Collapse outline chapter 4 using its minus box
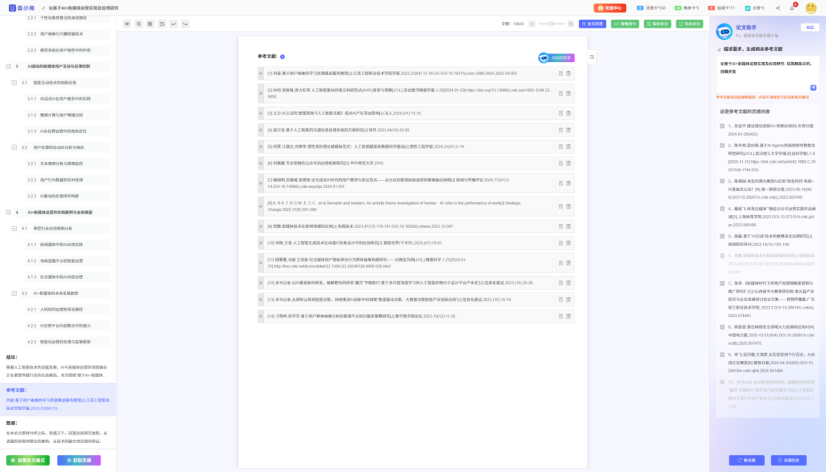The image size is (827, 472). pos(8,213)
